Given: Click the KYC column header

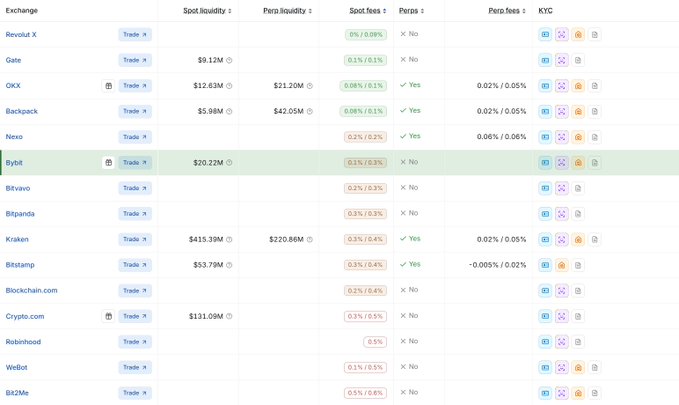Looking at the screenshot, I should click(x=545, y=10).
